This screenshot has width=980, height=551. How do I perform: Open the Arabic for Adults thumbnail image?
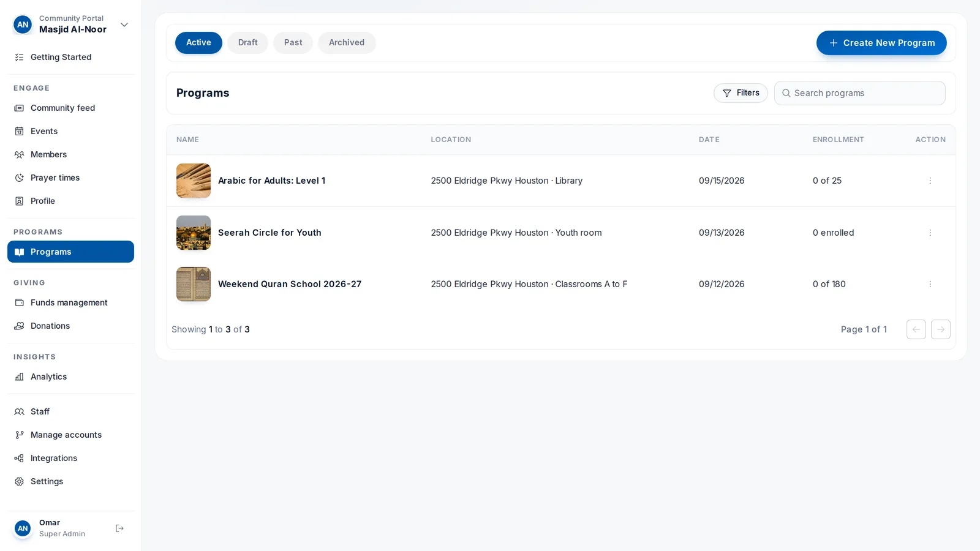(x=194, y=181)
